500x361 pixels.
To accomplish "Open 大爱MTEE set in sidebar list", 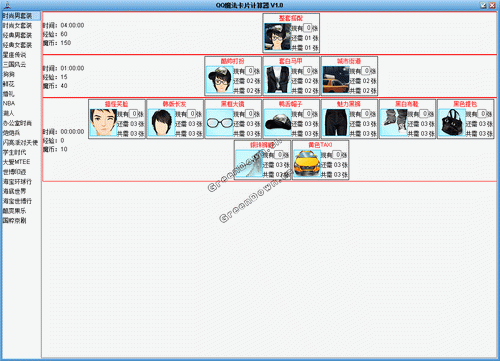I will 16,162.
